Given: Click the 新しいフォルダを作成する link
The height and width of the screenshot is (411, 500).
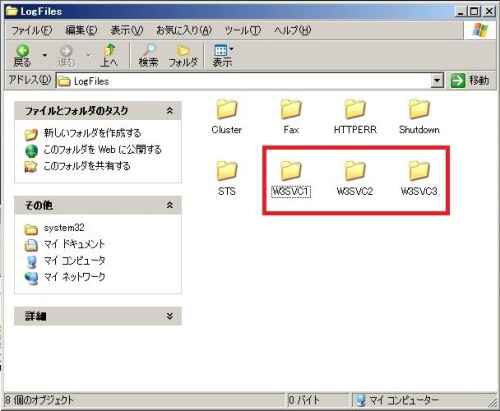Looking at the screenshot, I should pyautogui.click(x=92, y=133).
